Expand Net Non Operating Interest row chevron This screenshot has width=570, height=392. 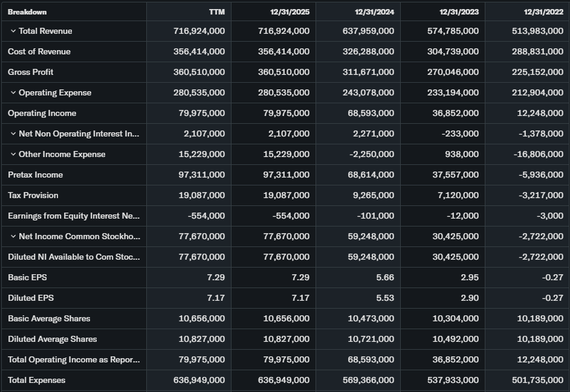13,133
